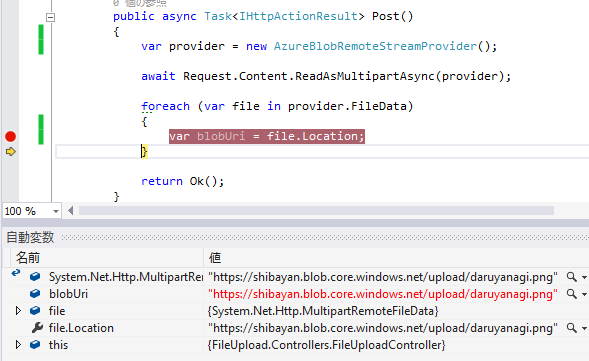
Task: Click the return-value arrow icon in first row
Action: pyautogui.click(x=16, y=273)
